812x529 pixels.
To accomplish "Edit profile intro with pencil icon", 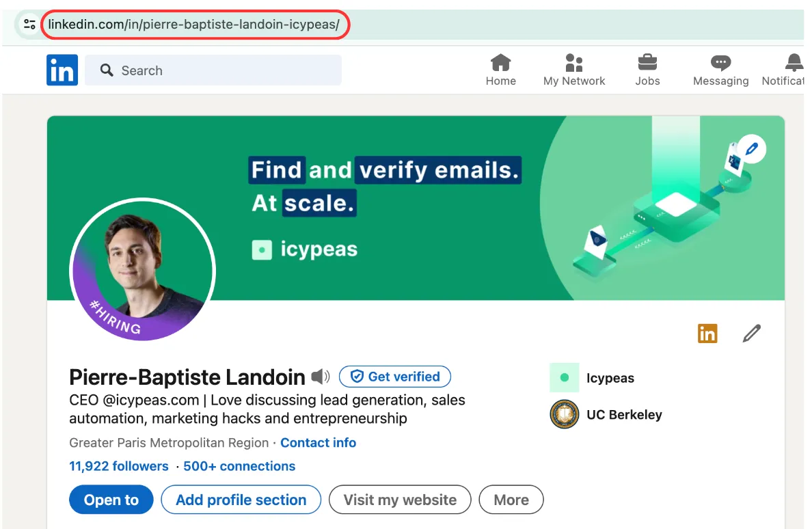I will tap(751, 334).
